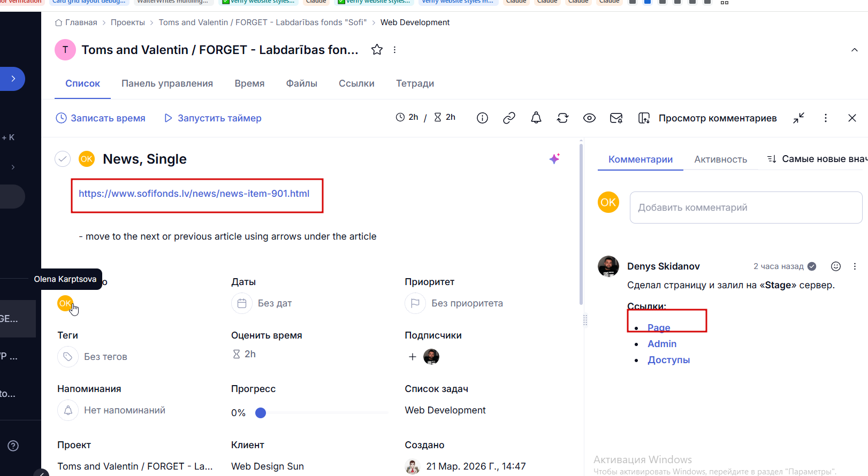Image resolution: width=868 pixels, height=476 pixels.
Task: Click Toms and Valentin project value
Action: point(135,466)
